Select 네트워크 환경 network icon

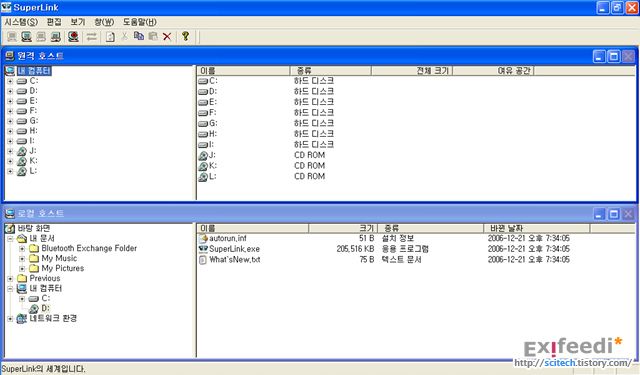point(22,319)
